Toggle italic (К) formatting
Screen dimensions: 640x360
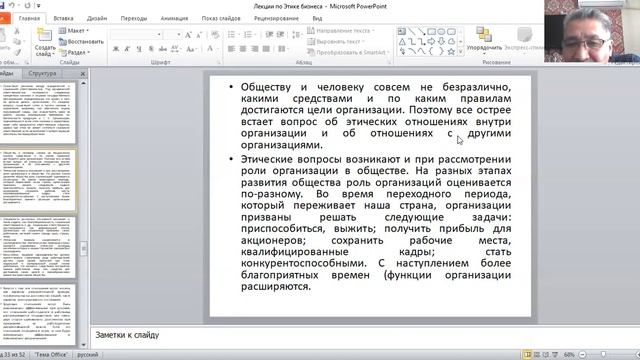[x=127, y=49]
